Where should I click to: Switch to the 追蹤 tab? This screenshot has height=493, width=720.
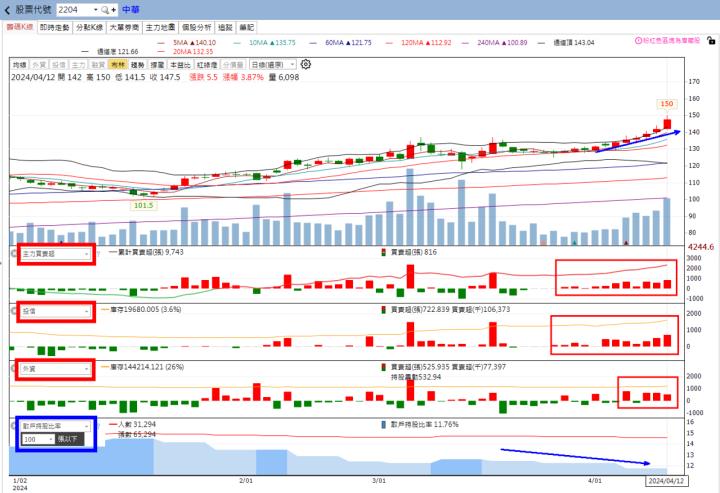tap(225, 28)
